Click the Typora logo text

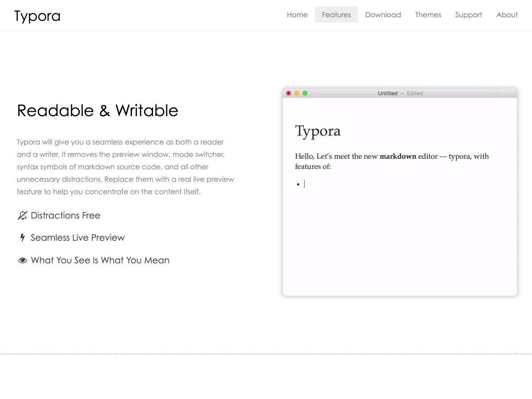coord(37,16)
